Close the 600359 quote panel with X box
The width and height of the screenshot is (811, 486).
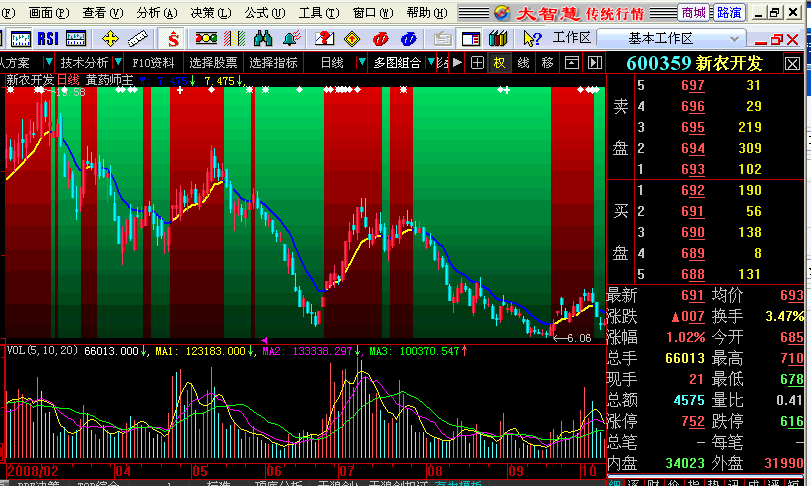pos(792,64)
